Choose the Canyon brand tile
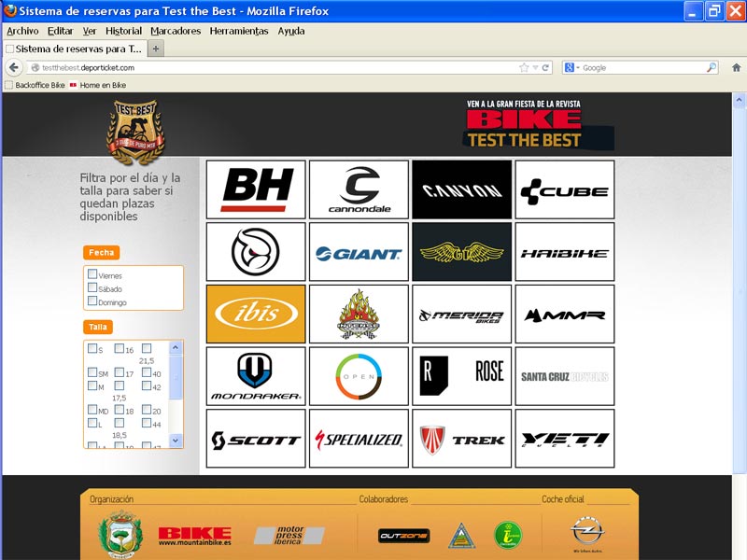 point(461,189)
